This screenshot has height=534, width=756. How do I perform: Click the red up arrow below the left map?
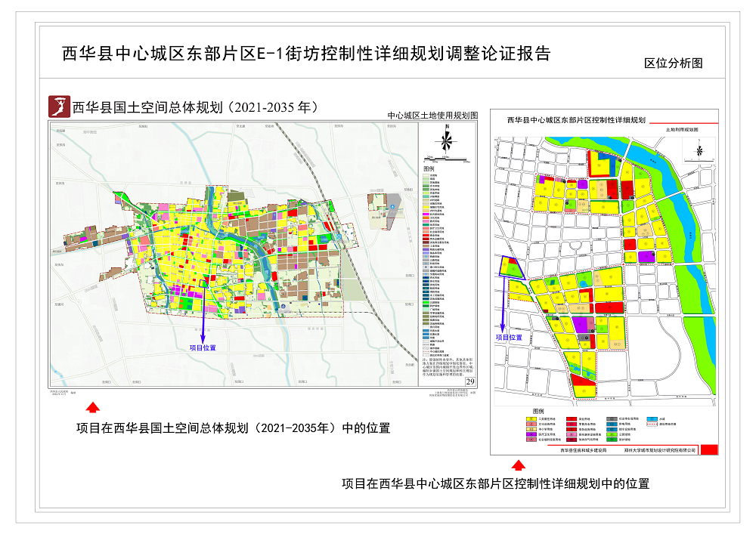(x=92, y=408)
